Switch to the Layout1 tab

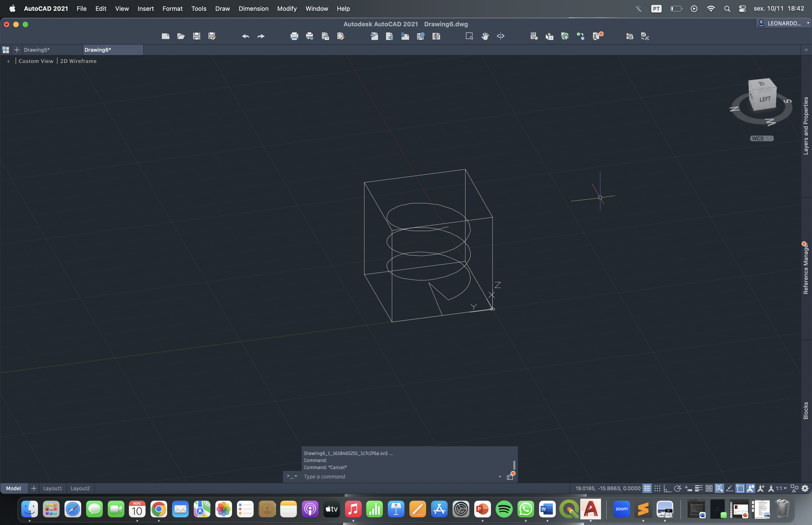52,488
